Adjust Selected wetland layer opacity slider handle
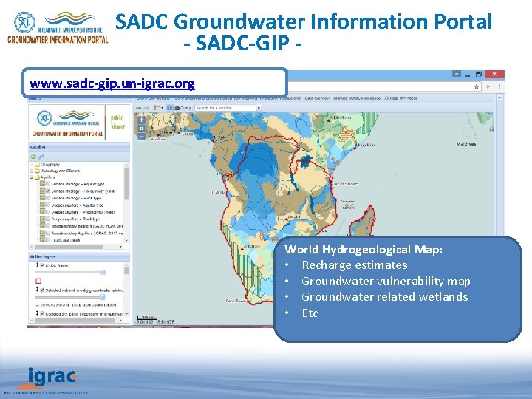The height and width of the screenshot is (399, 532). point(102,297)
